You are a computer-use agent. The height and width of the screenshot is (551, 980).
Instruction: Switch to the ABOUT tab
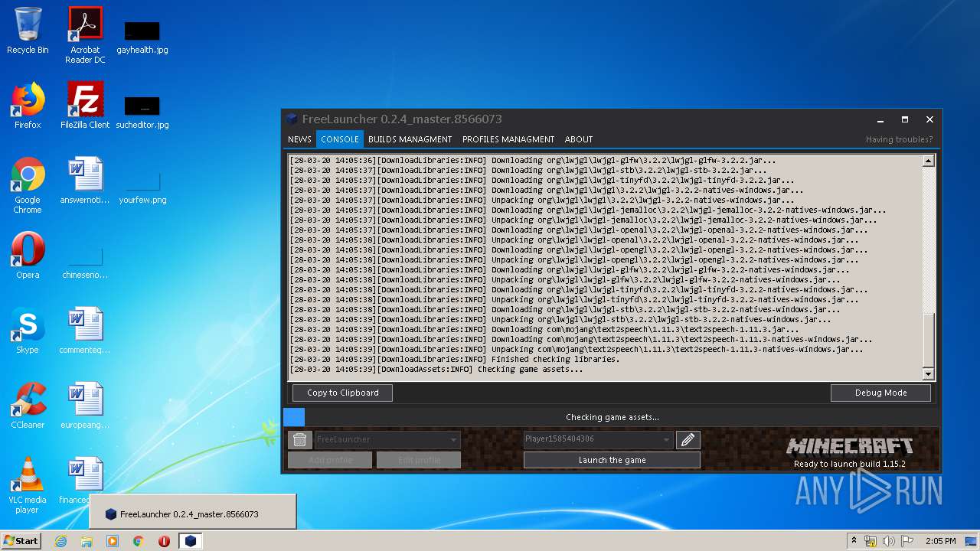pyautogui.click(x=579, y=139)
